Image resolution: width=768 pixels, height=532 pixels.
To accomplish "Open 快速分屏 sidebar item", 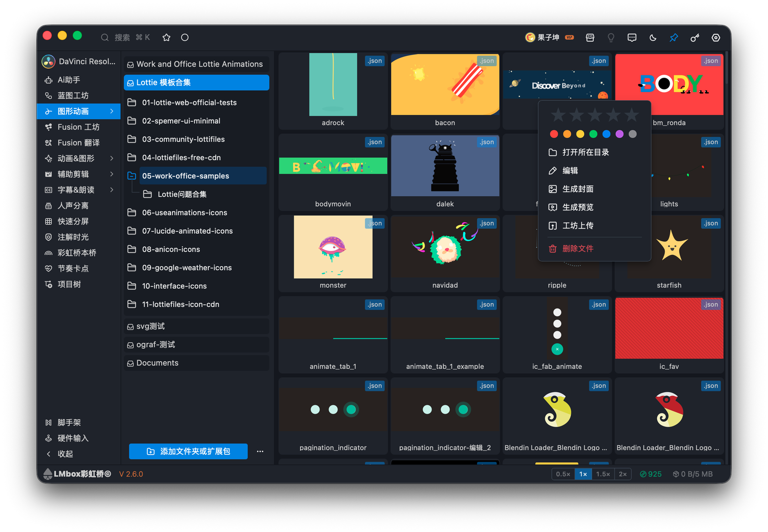I will (x=79, y=221).
